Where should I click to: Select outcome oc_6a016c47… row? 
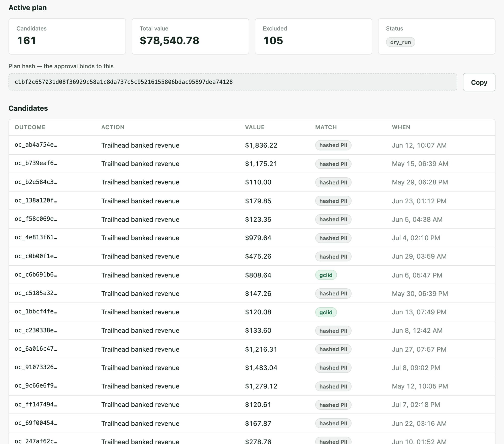click(x=252, y=349)
